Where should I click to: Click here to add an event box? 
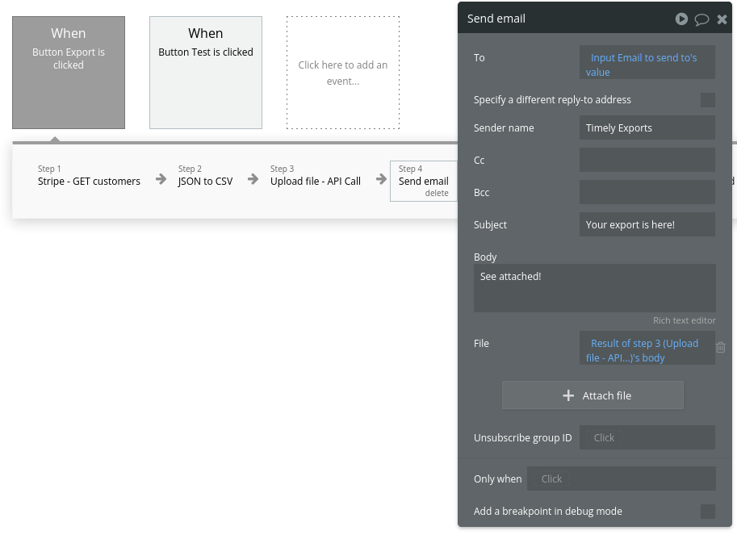[x=343, y=73]
